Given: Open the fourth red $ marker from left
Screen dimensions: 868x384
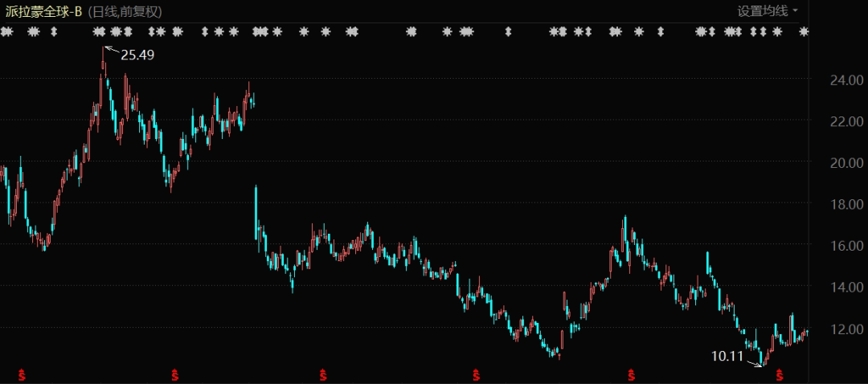Looking at the screenshot, I should click(476, 375).
